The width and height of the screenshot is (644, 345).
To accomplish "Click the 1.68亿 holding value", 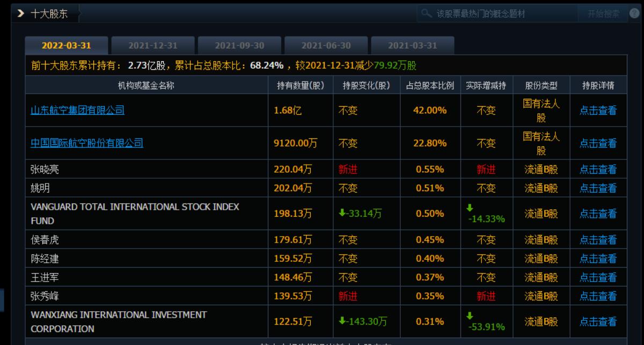I will click(x=288, y=111).
